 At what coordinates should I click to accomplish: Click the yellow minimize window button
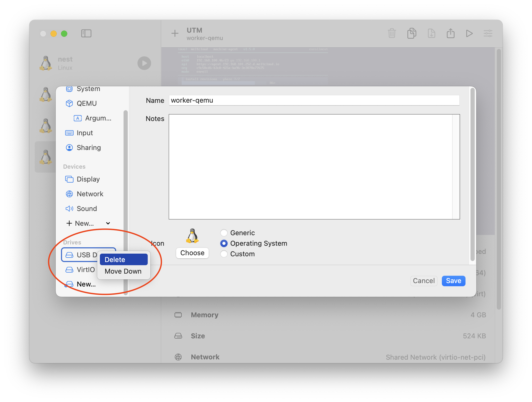point(54,34)
